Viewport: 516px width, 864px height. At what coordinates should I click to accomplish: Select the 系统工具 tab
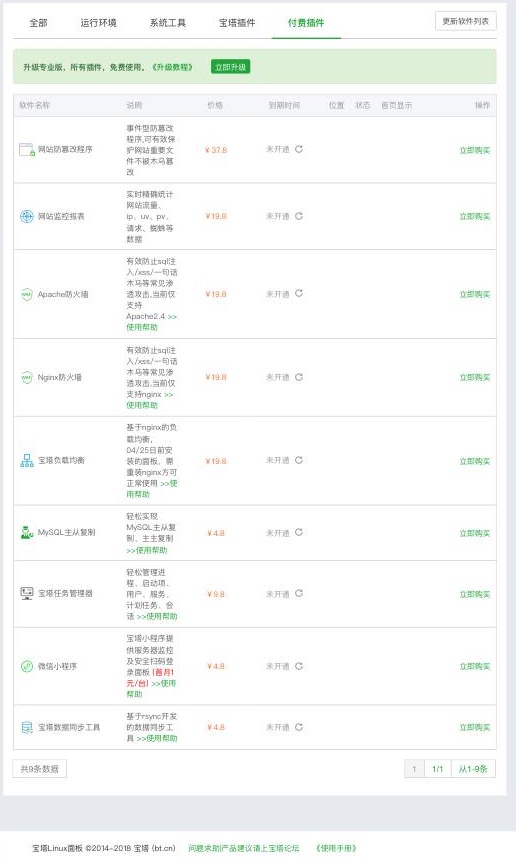168,23
